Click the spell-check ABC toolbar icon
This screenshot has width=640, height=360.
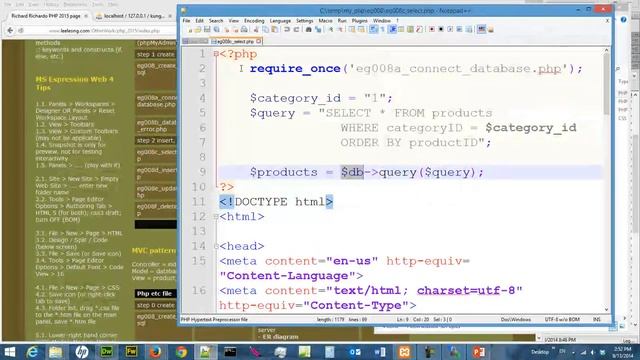click(x=481, y=29)
